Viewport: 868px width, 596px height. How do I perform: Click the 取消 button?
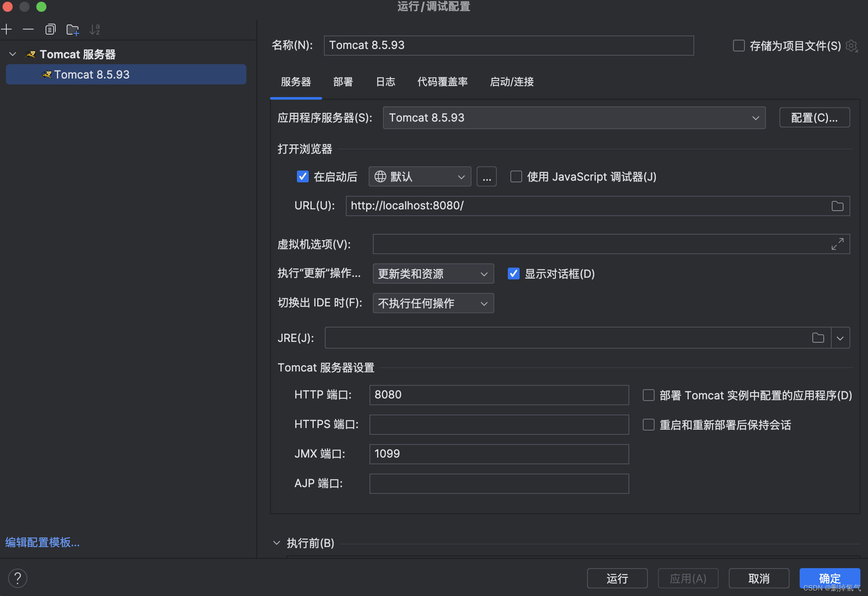click(x=759, y=578)
